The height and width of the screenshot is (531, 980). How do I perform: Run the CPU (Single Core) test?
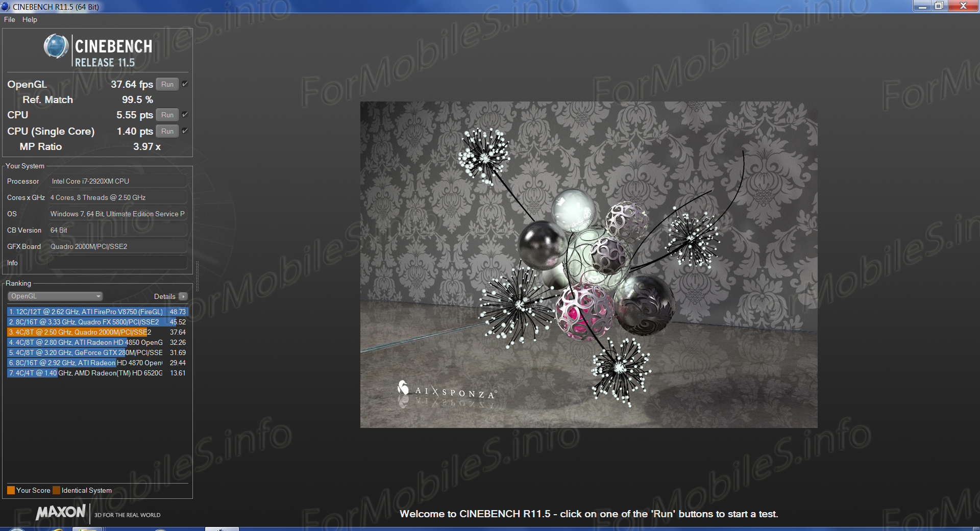tap(167, 131)
